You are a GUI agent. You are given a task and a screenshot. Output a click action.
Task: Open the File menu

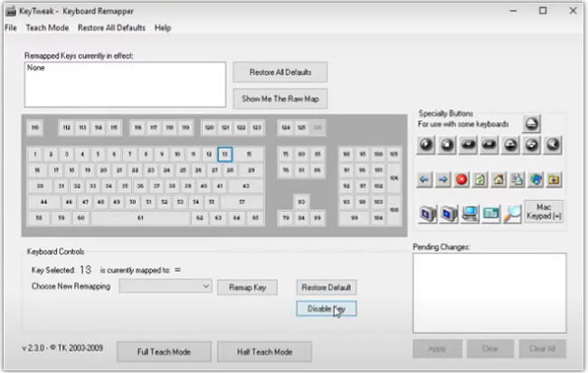11,28
